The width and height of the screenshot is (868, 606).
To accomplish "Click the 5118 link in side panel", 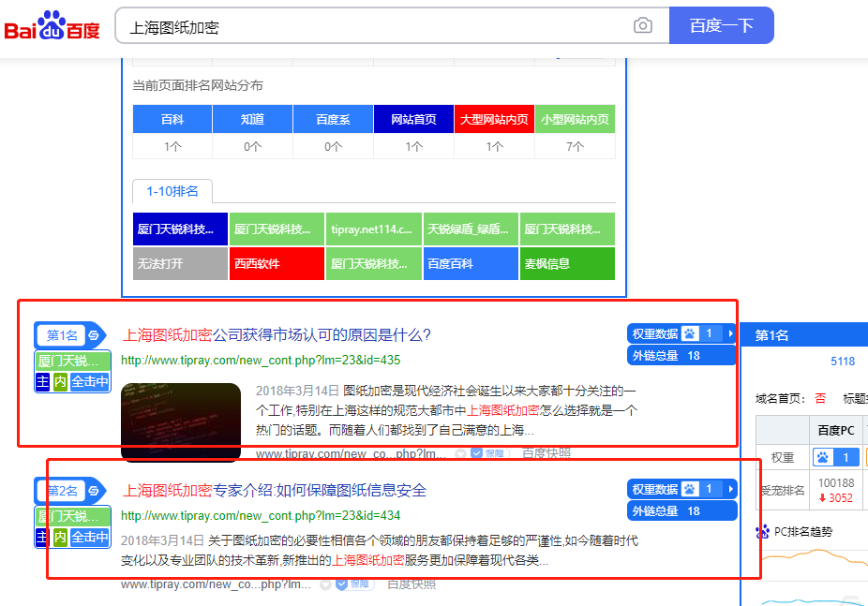I will (x=843, y=361).
